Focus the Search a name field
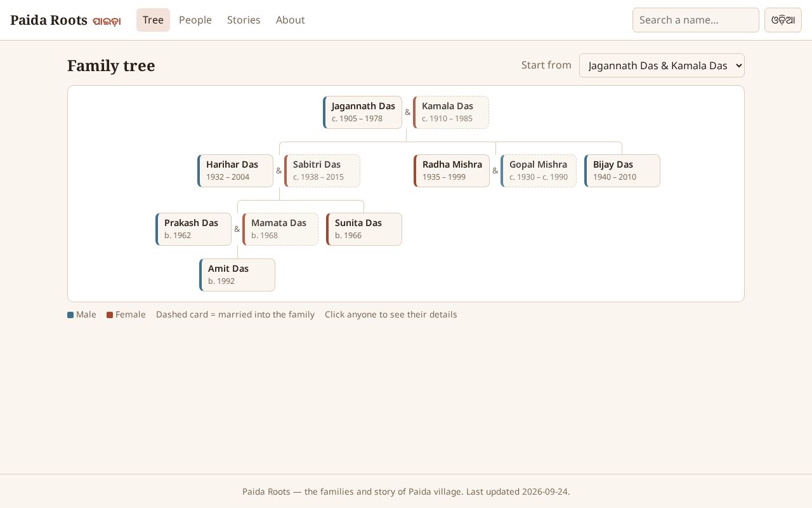 coord(696,20)
